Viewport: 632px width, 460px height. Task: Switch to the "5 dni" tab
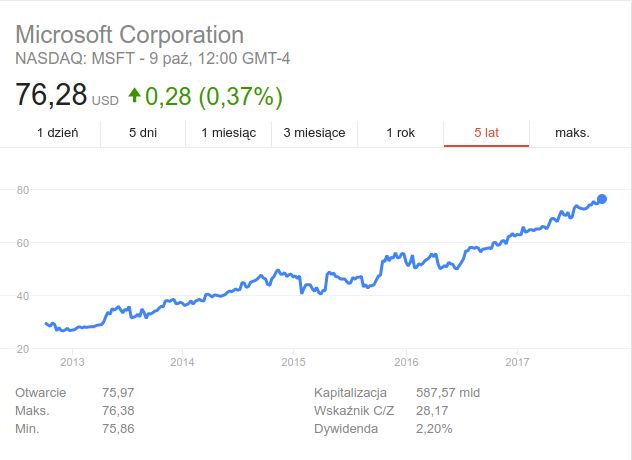[143, 132]
